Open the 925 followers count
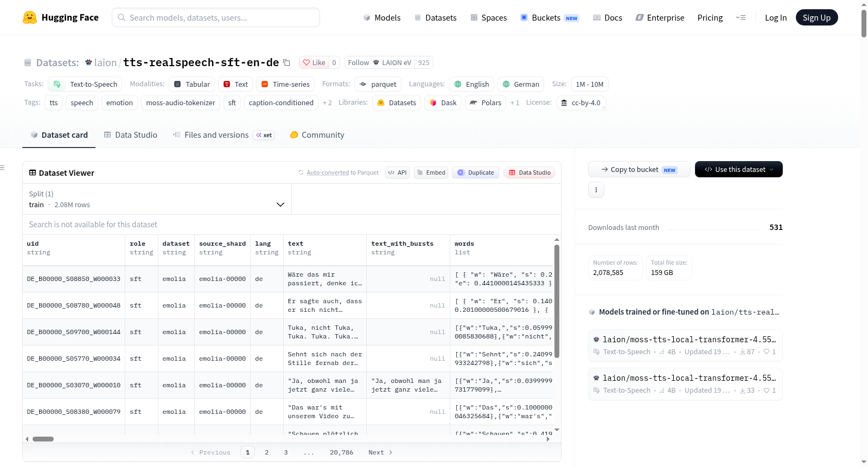Screen dimensions: 868x467 coord(424,62)
